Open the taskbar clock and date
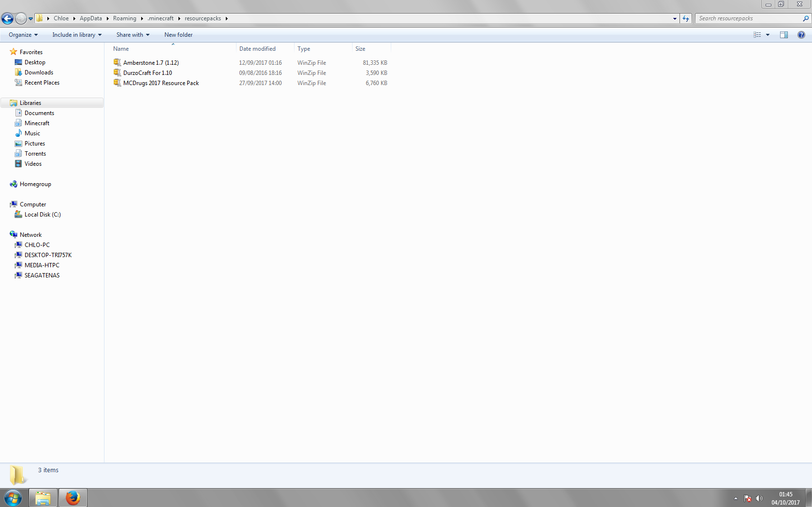Viewport: 812px width, 507px height. tap(785, 498)
